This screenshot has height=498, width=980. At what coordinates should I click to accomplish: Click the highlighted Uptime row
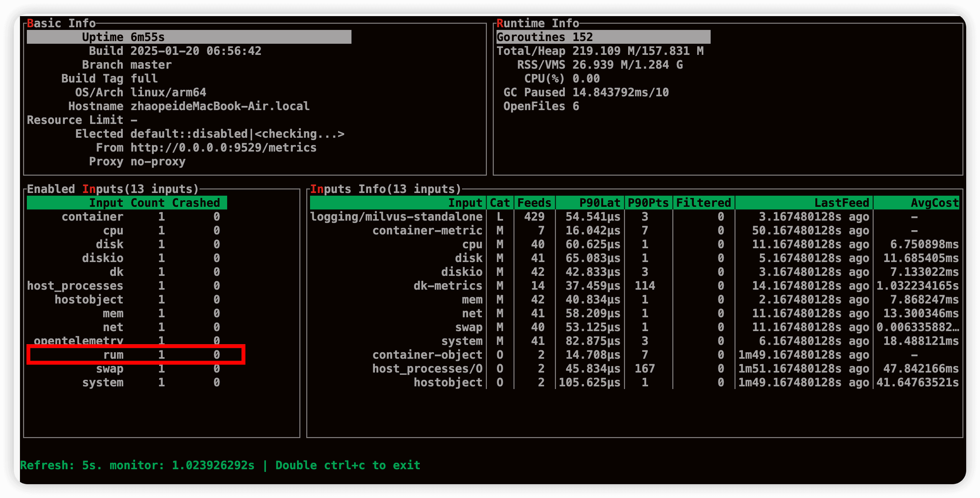pos(189,37)
